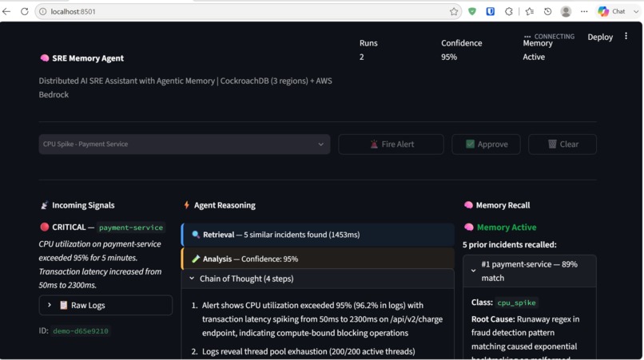Click the Retrieval — 5 similar incidents found row

(317, 235)
